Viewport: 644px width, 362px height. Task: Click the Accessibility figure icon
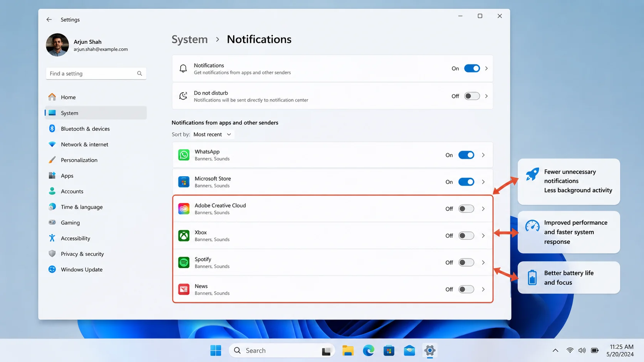[52, 238]
